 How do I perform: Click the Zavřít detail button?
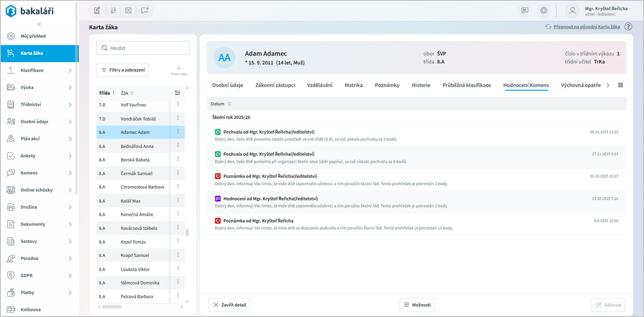point(229,305)
